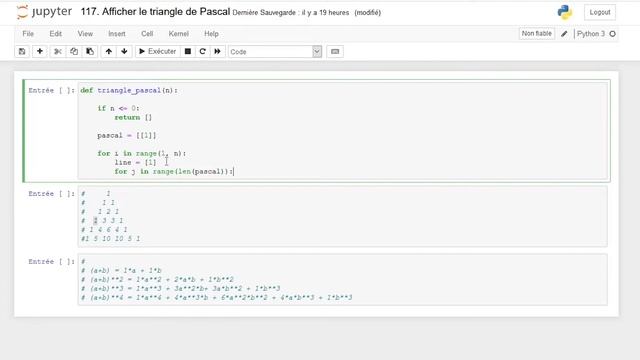This screenshot has width=640, height=360.
Task: Click the line 'if n <= 0:'
Action: click(x=118, y=109)
